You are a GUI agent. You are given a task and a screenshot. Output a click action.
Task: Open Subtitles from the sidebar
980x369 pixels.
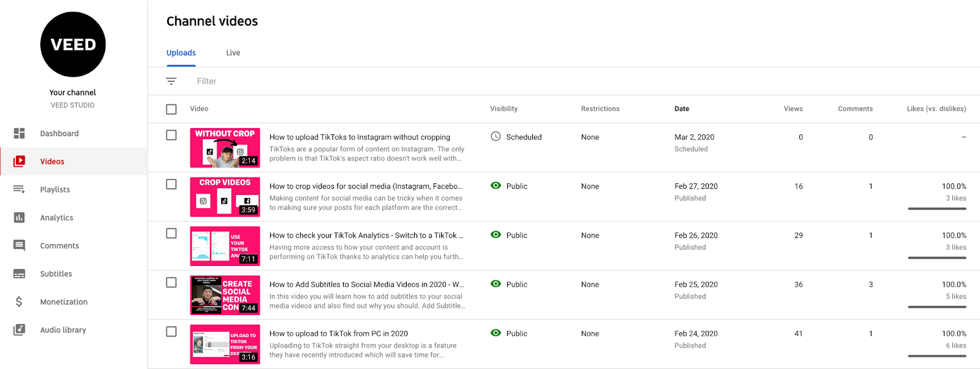pyautogui.click(x=73, y=273)
